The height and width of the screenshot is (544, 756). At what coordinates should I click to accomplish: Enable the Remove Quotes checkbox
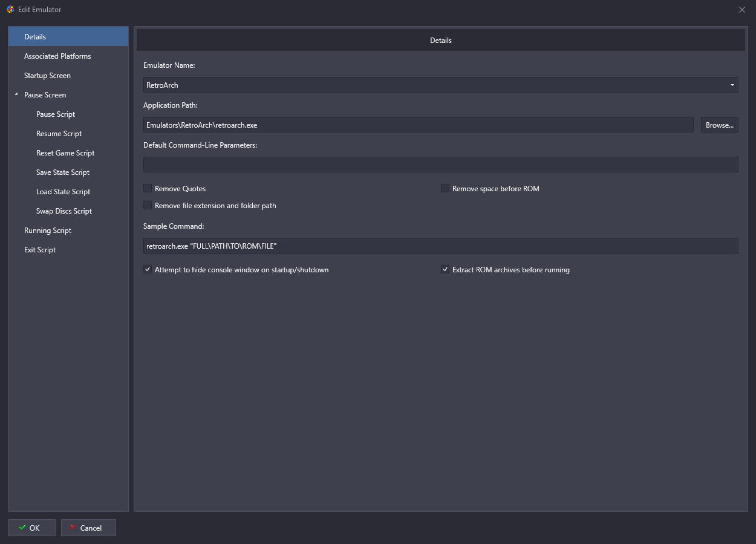pos(148,189)
